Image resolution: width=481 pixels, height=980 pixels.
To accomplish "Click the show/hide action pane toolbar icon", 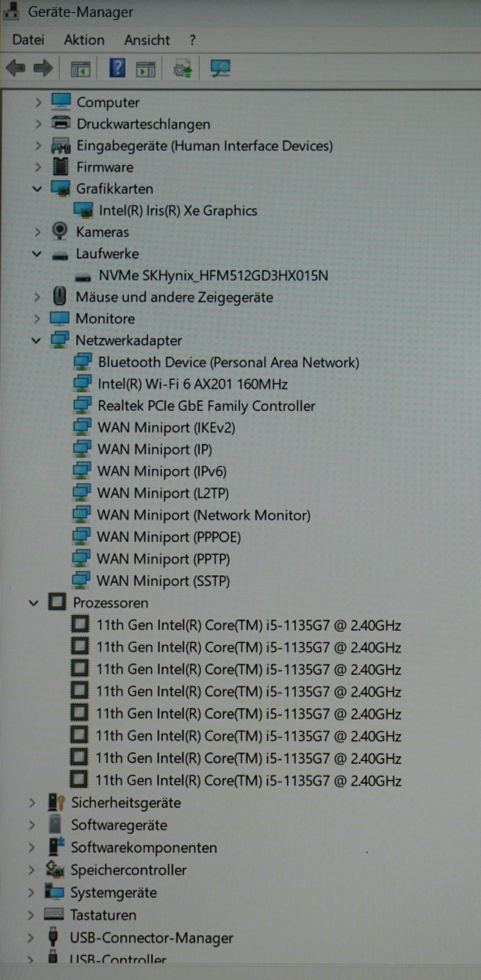I will tap(146, 69).
